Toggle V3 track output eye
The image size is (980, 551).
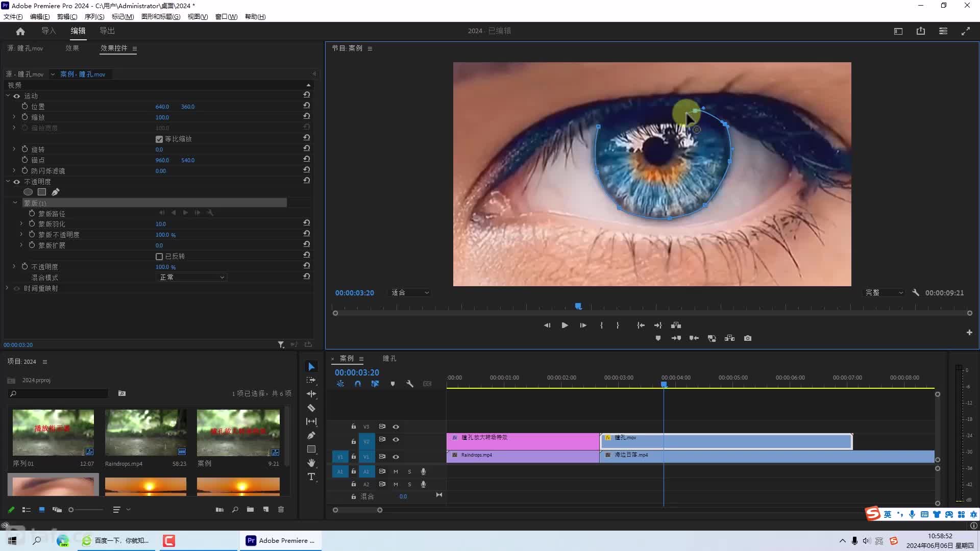396,427
